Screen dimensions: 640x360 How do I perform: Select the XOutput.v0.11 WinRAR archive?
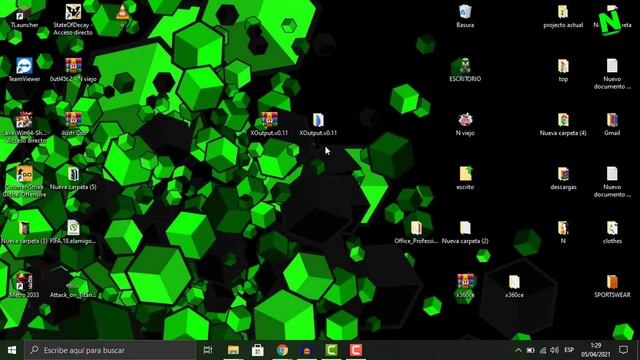tap(269, 120)
